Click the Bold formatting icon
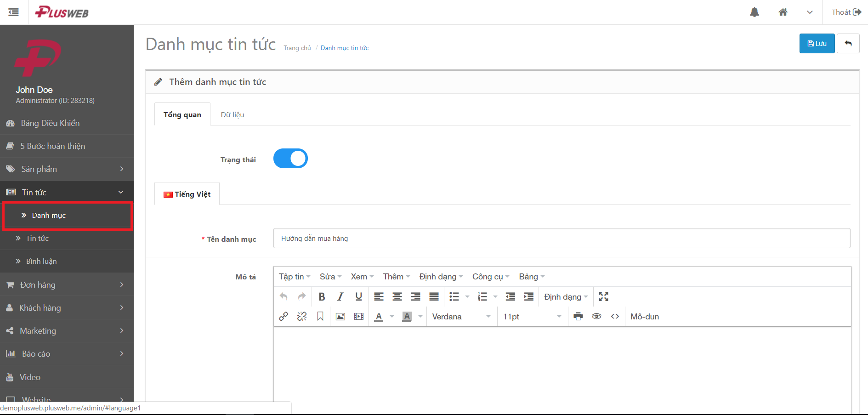 [x=322, y=297]
